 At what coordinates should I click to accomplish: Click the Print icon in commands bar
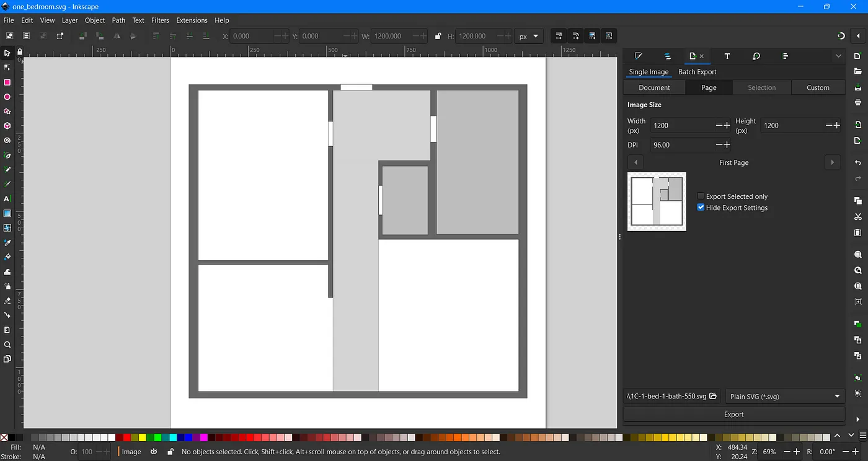point(858,102)
